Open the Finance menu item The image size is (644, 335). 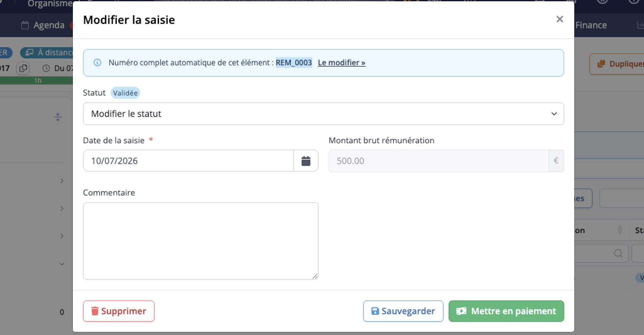coord(591,25)
